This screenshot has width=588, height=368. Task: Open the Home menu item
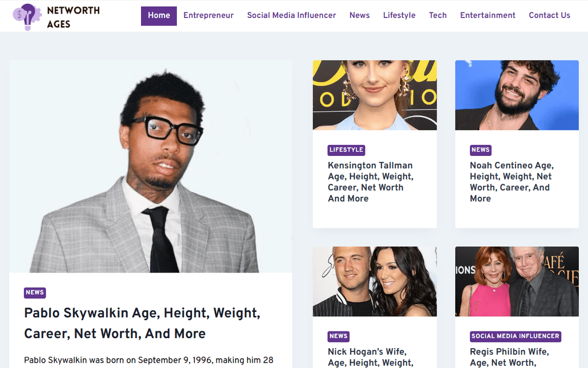(x=158, y=16)
